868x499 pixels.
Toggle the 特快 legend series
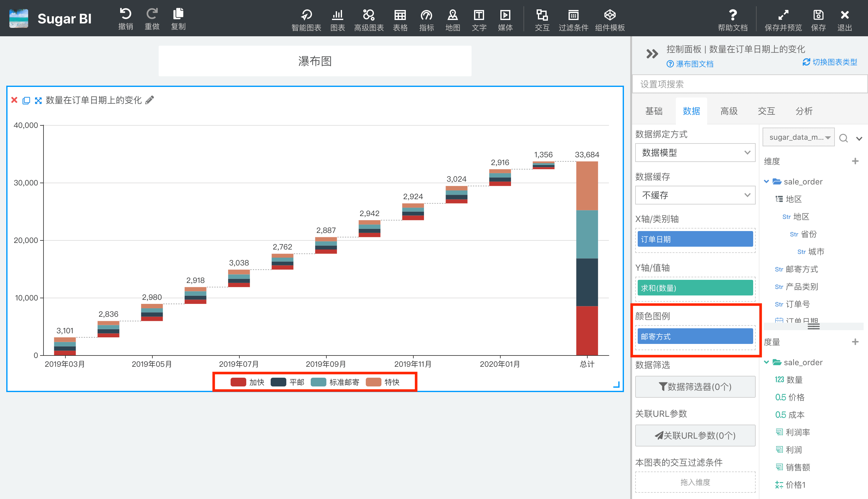tap(383, 382)
